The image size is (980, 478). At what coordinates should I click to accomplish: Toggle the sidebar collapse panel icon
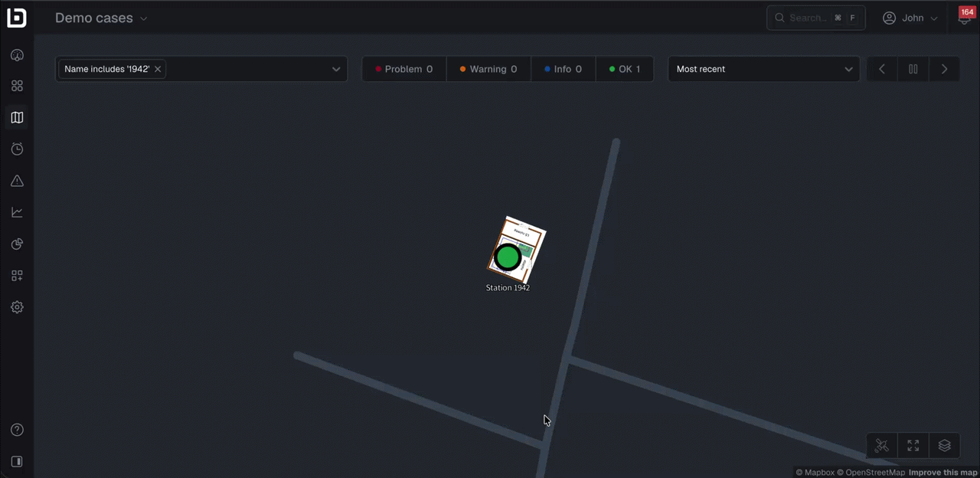17,461
